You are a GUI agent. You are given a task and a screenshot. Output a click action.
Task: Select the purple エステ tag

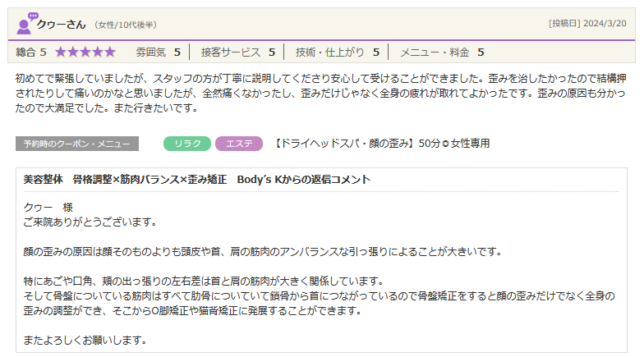click(238, 144)
